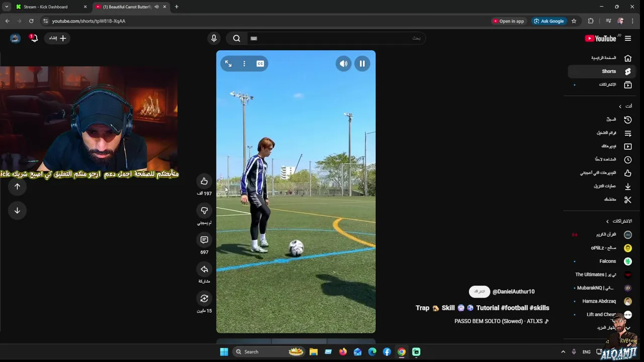Like the short with the thumbs-up icon
Image resolution: width=644 pixels, height=362 pixels.
204,181
